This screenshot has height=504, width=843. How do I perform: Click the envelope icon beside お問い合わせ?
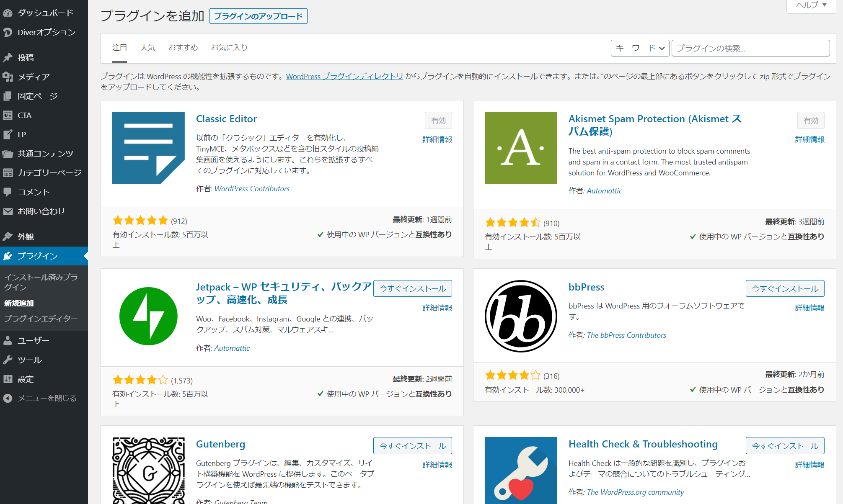click(x=8, y=211)
